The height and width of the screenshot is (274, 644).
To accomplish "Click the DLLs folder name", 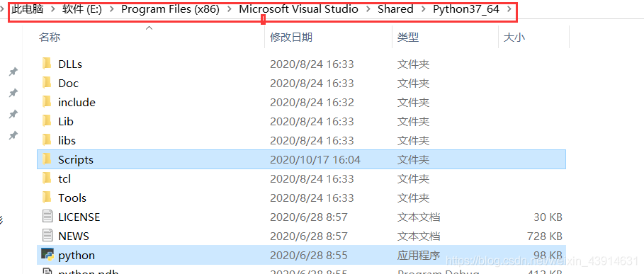I will click(x=70, y=64).
